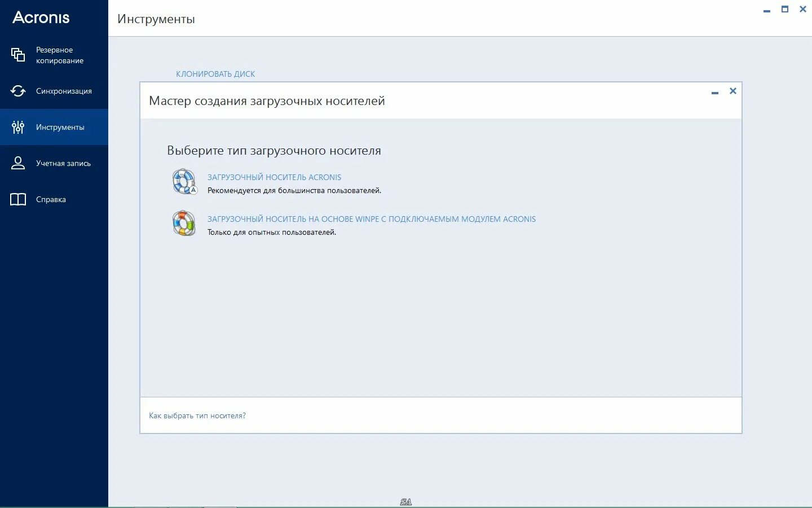Open Справка in sidebar
The height and width of the screenshot is (508, 812).
pyautogui.click(x=54, y=199)
